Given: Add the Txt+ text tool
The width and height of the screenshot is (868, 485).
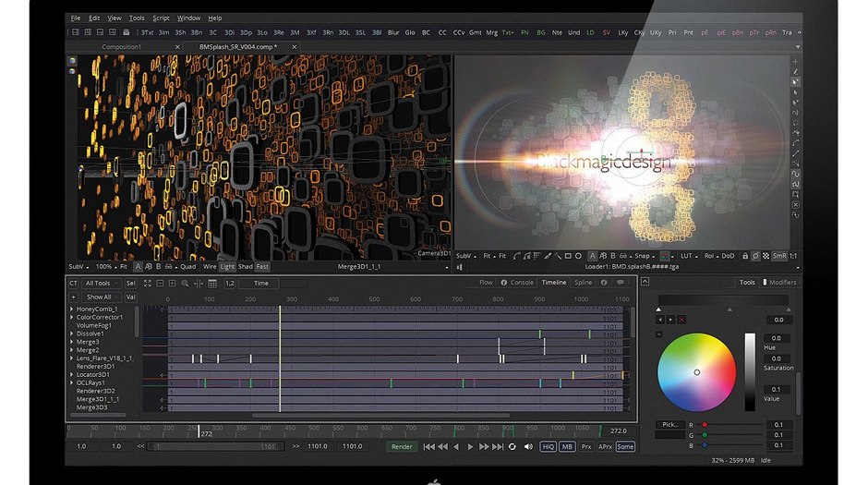Looking at the screenshot, I should coord(508,32).
